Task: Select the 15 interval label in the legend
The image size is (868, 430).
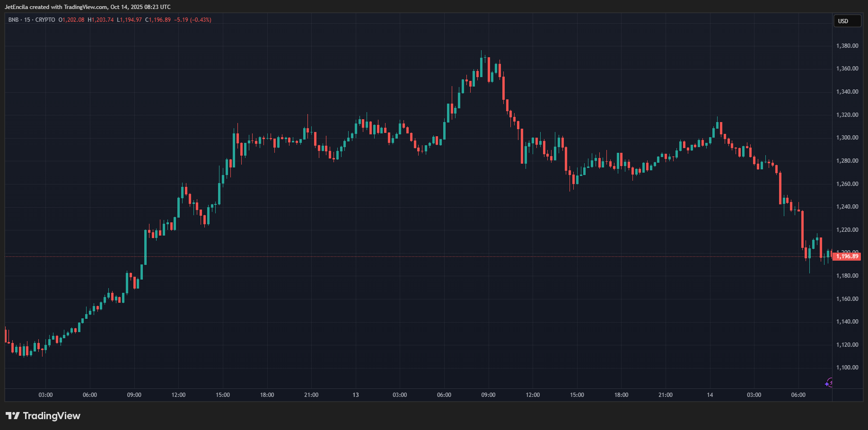Action: click(27, 20)
